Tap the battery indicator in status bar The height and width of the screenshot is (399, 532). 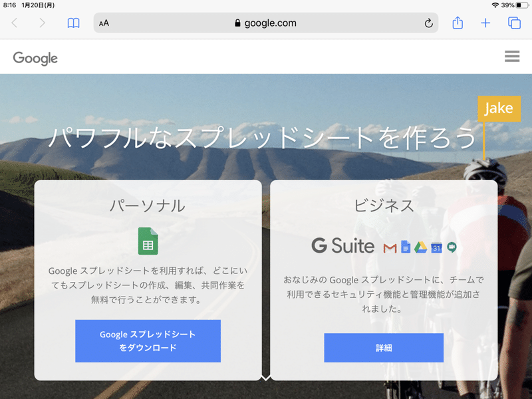pyautogui.click(x=522, y=5)
